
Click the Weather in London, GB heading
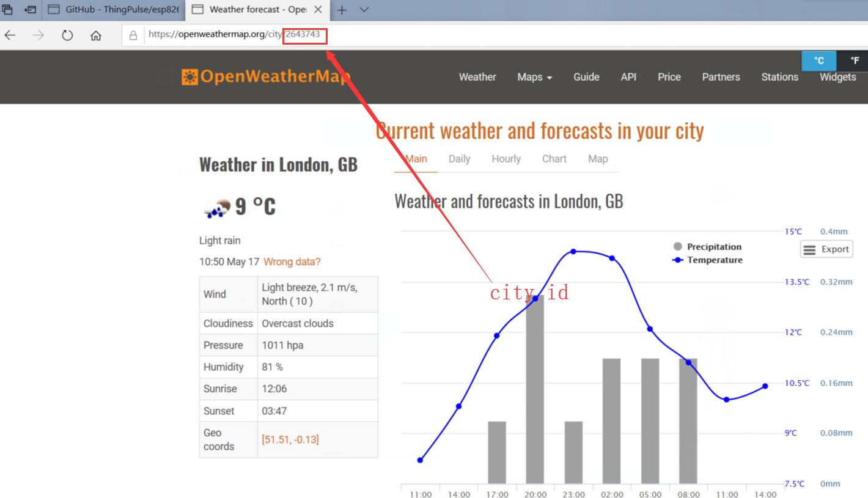point(278,164)
